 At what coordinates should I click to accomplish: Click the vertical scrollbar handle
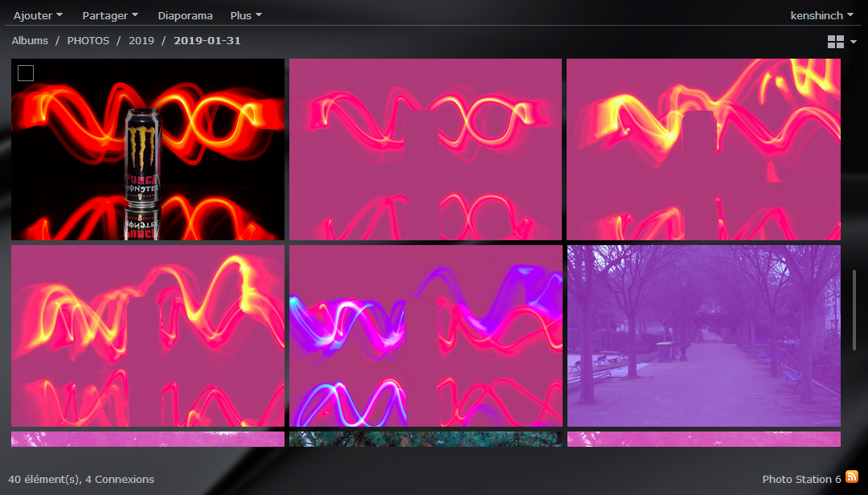point(854,310)
